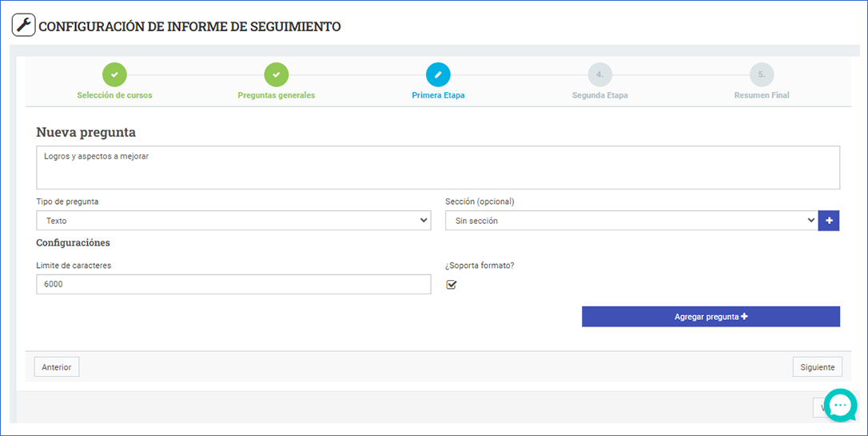The width and height of the screenshot is (868, 436).
Task: Jump to the Resumen Final step label
Action: coord(762,95)
